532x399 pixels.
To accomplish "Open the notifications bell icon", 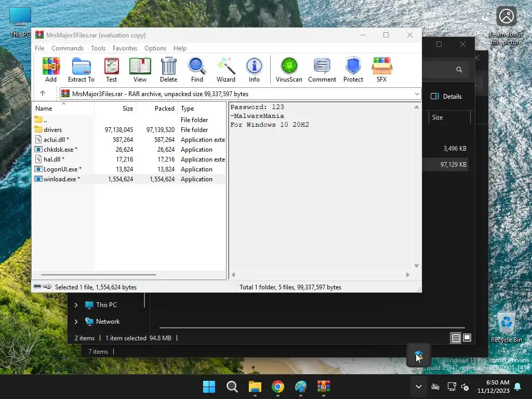I will pos(518,387).
